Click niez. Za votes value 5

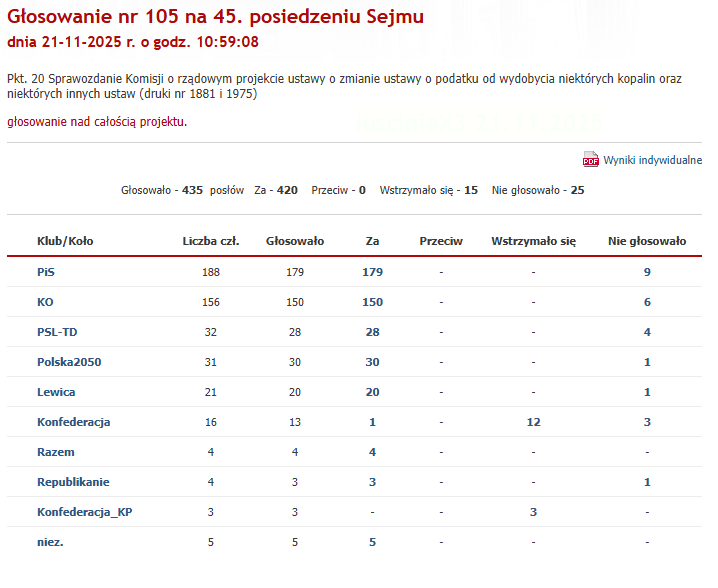pyautogui.click(x=372, y=542)
